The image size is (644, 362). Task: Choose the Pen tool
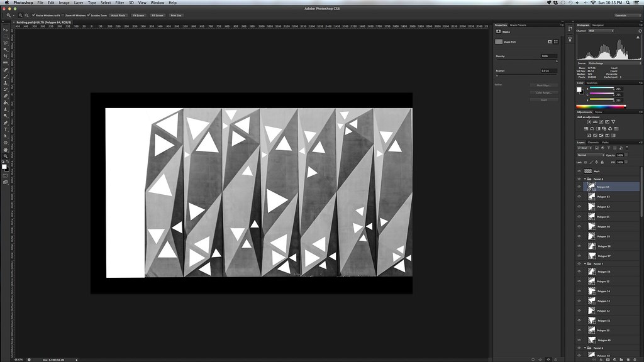coord(6,123)
